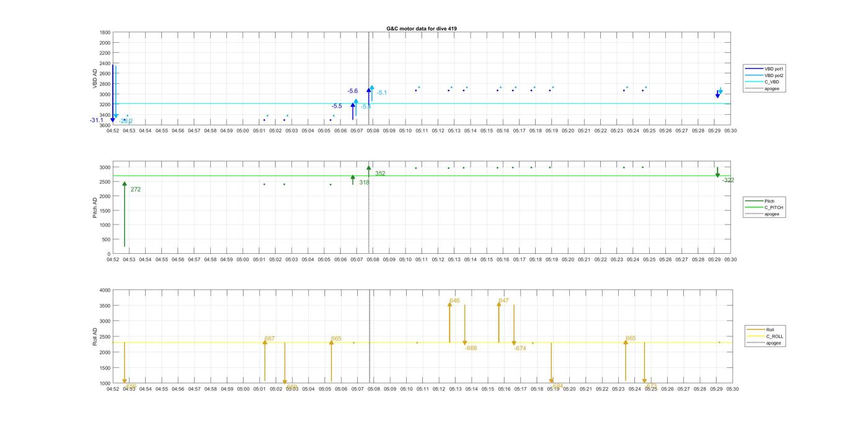Select 'VBD pot2' legend entry

[x=774, y=75]
